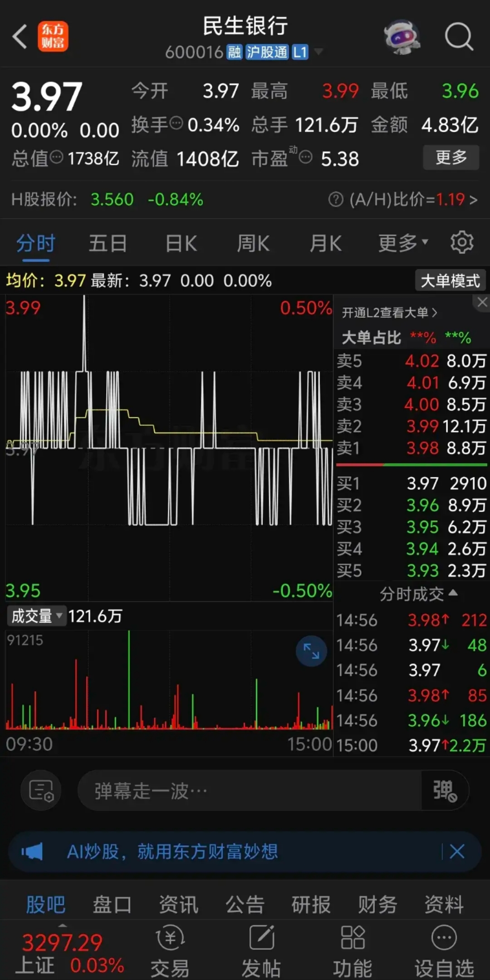Switch to 月K chart tab
Viewport: 490px width, 980px height.
326,243
